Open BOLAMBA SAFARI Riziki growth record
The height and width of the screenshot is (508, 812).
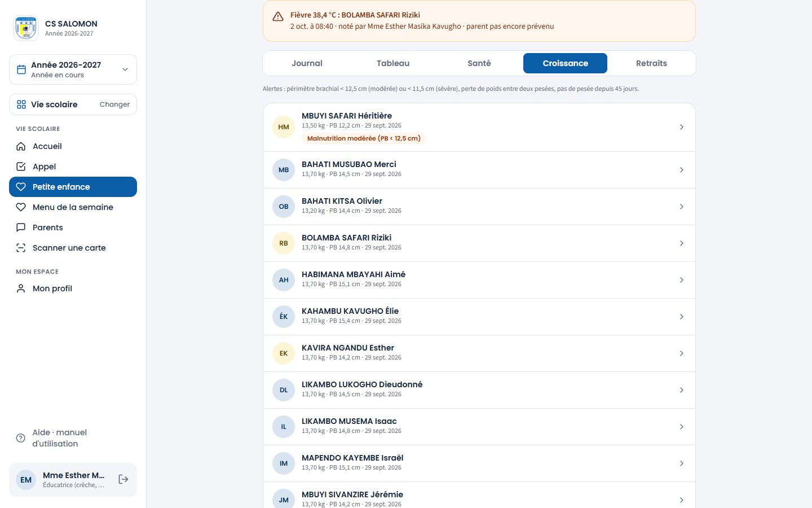pos(479,243)
